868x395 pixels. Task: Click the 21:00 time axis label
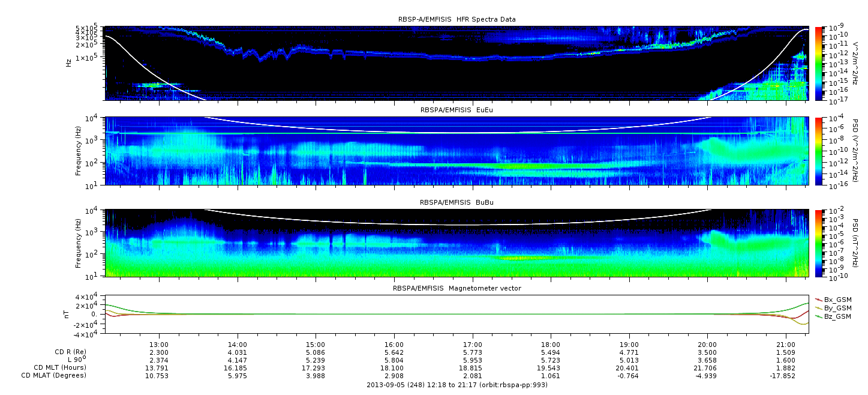click(x=786, y=345)
